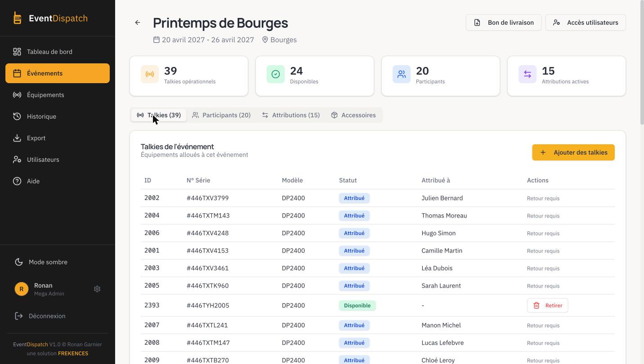Click Retour requis for talkie 2001

[543, 251]
